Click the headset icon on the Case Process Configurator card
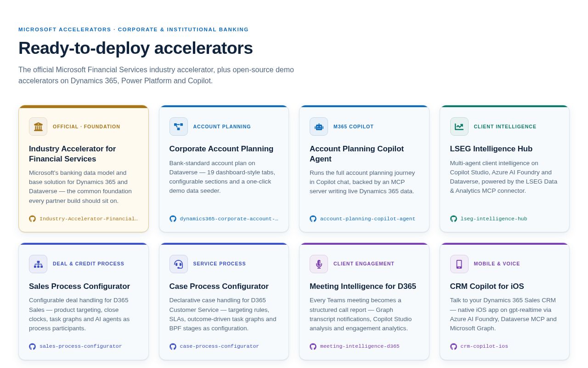 pyautogui.click(x=179, y=264)
